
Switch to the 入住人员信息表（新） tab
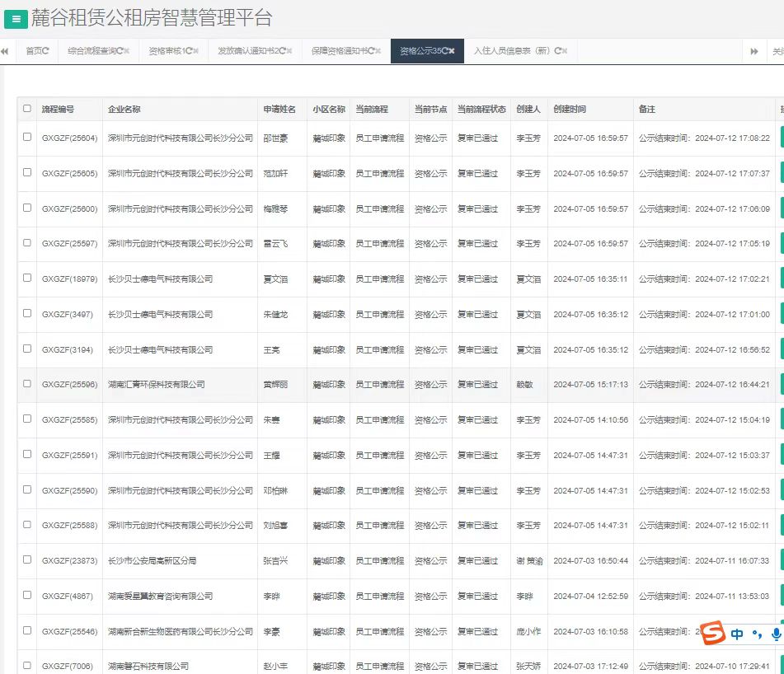click(511, 51)
